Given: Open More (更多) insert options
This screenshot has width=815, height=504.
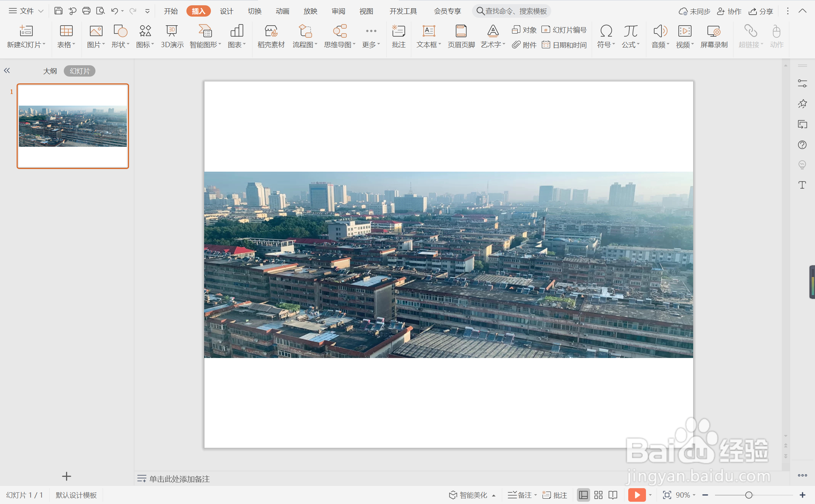Looking at the screenshot, I should click(x=371, y=37).
